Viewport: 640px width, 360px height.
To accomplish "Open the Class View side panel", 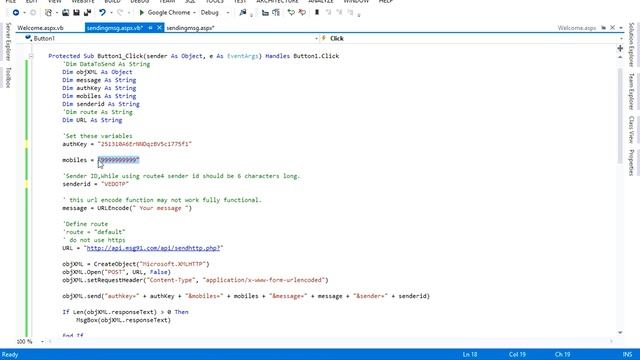I will 631,129.
